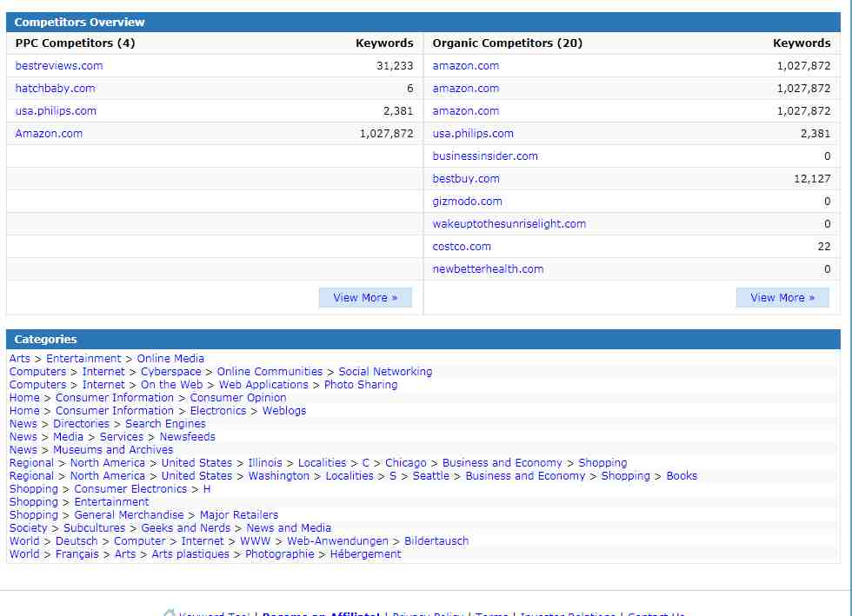Image resolution: width=852 pixels, height=616 pixels.
Task: Open the Online Media category
Action: pos(170,359)
